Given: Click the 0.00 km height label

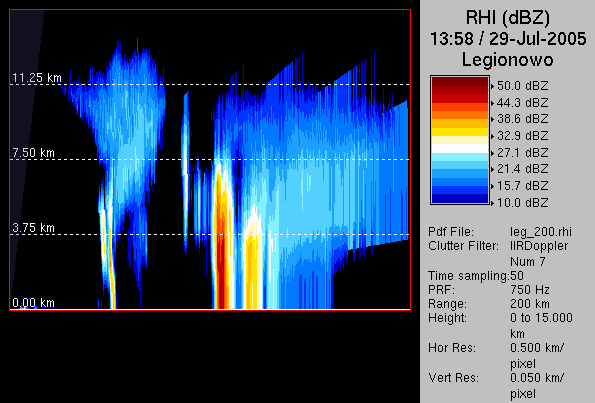Looking at the screenshot, I should pyautogui.click(x=33, y=303).
